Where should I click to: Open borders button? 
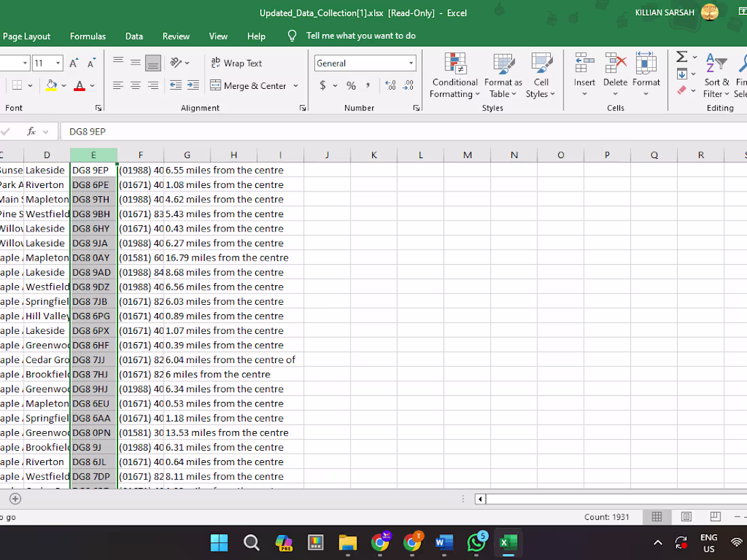[x=17, y=86]
